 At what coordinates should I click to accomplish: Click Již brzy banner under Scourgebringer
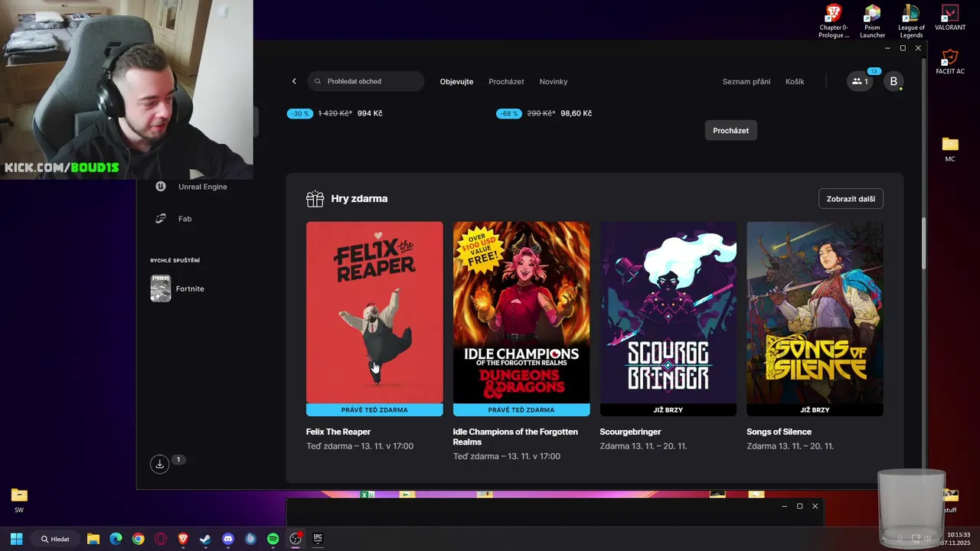click(668, 410)
